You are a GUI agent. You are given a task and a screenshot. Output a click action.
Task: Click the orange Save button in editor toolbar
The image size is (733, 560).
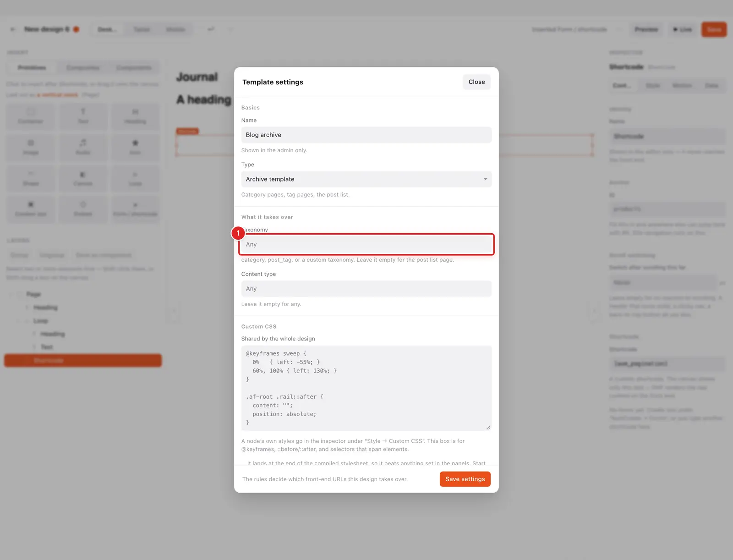[x=714, y=29]
